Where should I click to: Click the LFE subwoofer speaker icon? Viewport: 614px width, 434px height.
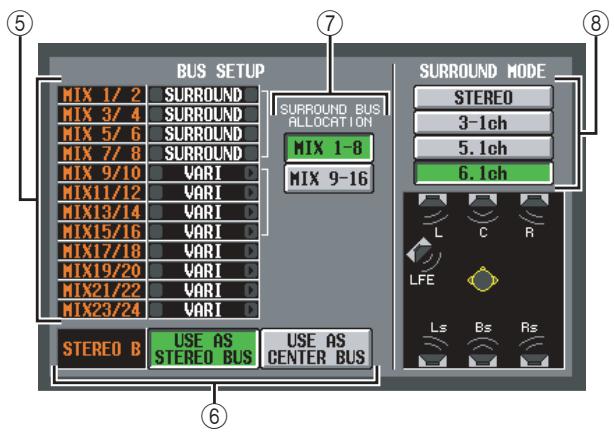tap(419, 251)
